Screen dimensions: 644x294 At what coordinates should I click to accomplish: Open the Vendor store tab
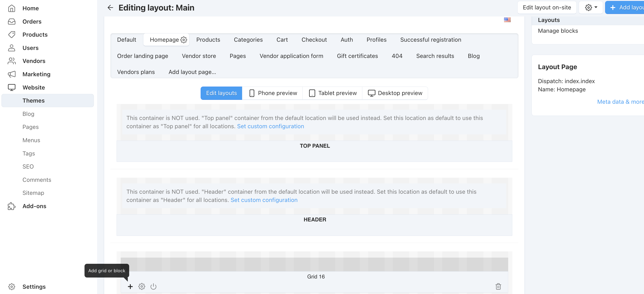tap(199, 56)
